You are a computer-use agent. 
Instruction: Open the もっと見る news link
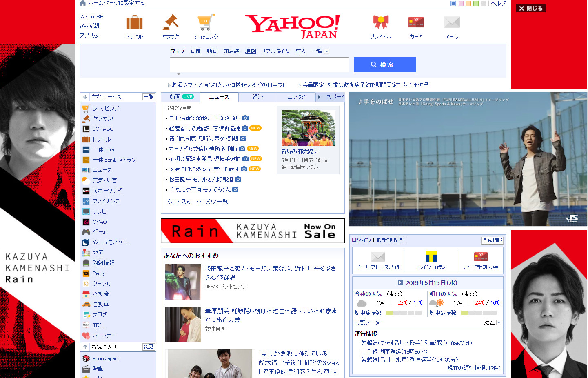pos(179,202)
